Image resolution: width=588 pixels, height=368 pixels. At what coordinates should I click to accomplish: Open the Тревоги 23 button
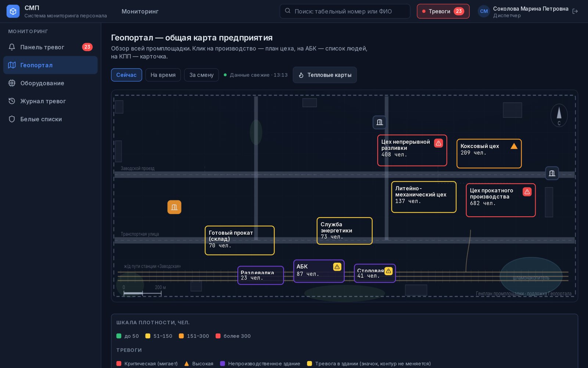coord(443,11)
